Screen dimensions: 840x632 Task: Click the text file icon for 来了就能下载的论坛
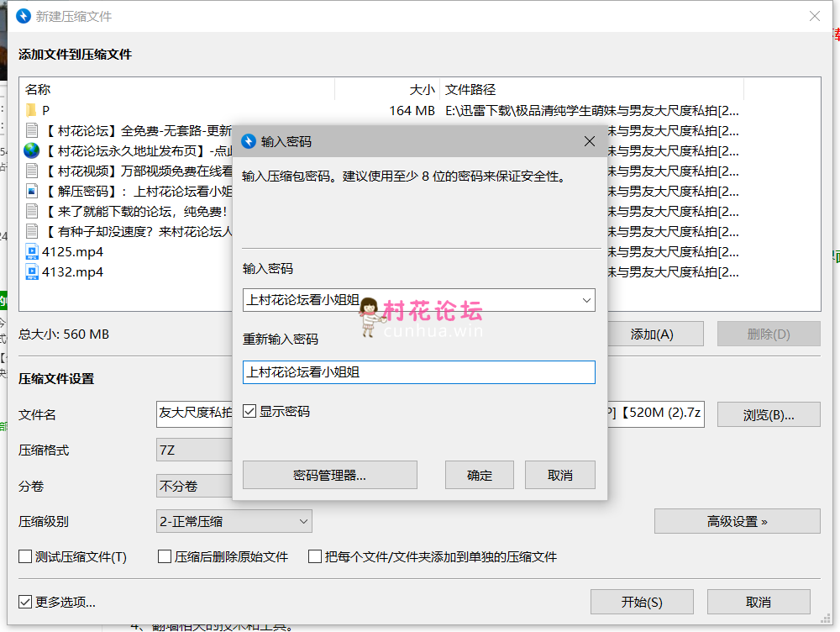pyautogui.click(x=32, y=211)
